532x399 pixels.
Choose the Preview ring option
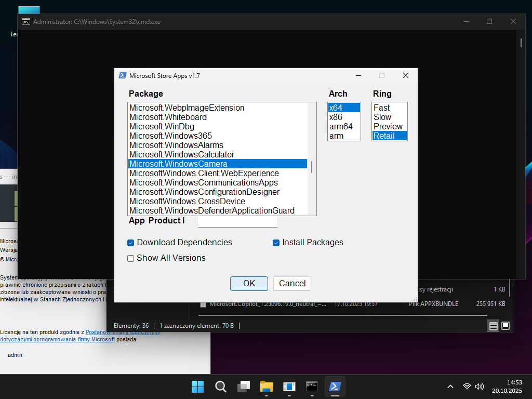coord(388,127)
